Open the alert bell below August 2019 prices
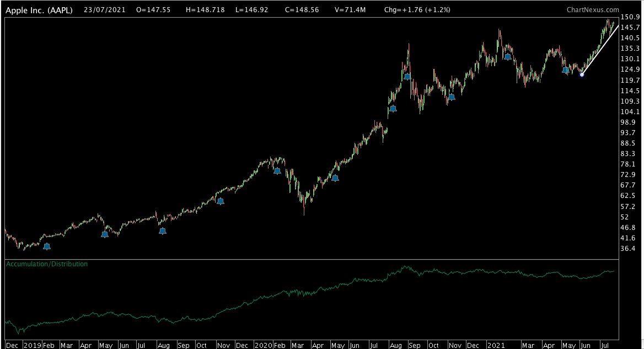The image size is (644, 349). [x=163, y=231]
